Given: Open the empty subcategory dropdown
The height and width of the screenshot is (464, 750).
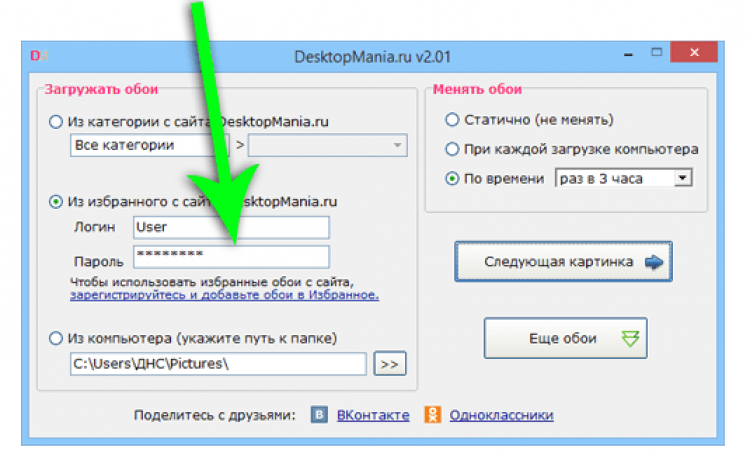Looking at the screenshot, I should click(328, 145).
